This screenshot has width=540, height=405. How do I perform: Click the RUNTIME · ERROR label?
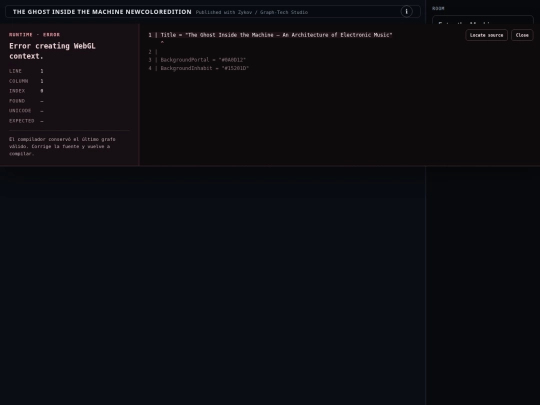coord(34,34)
